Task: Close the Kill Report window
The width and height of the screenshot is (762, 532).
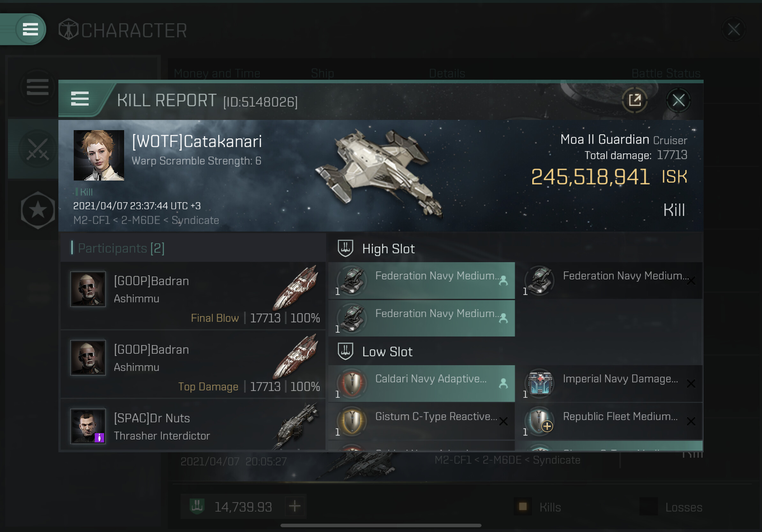Action: [678, 100]
